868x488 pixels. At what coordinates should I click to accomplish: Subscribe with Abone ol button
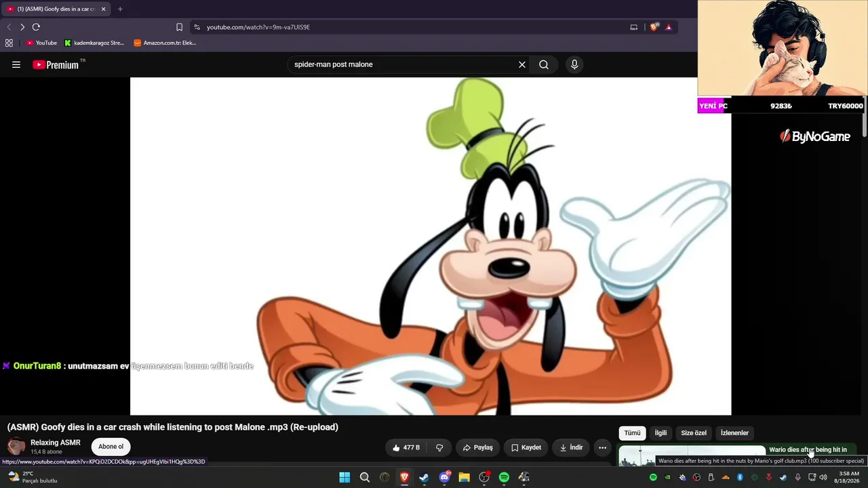111,447
